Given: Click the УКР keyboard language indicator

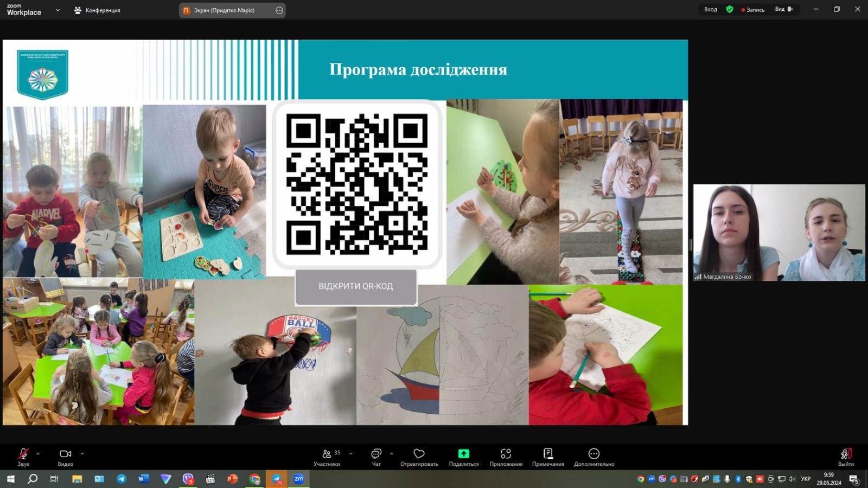Looking at the screenshot, I should pos(806,479).
